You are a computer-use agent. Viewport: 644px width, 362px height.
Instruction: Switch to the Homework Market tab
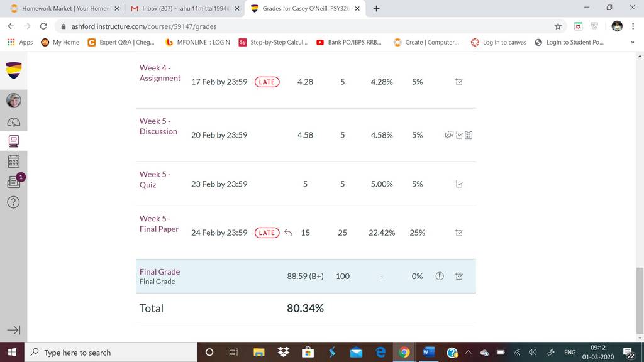[x=65, y=8]
